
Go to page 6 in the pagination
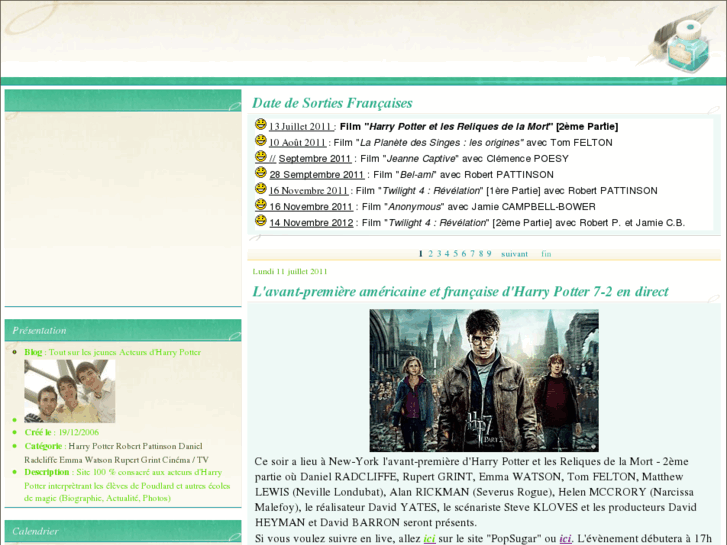(x=464, y=254)
